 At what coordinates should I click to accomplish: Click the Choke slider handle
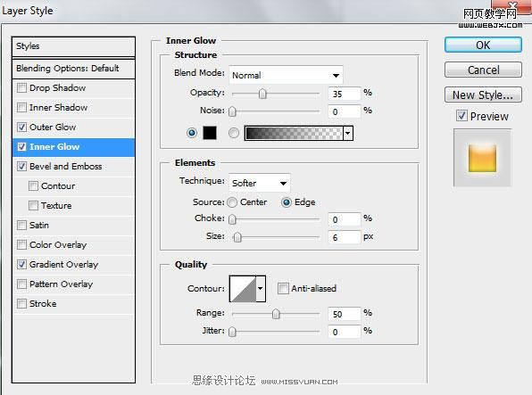(232, 219)
